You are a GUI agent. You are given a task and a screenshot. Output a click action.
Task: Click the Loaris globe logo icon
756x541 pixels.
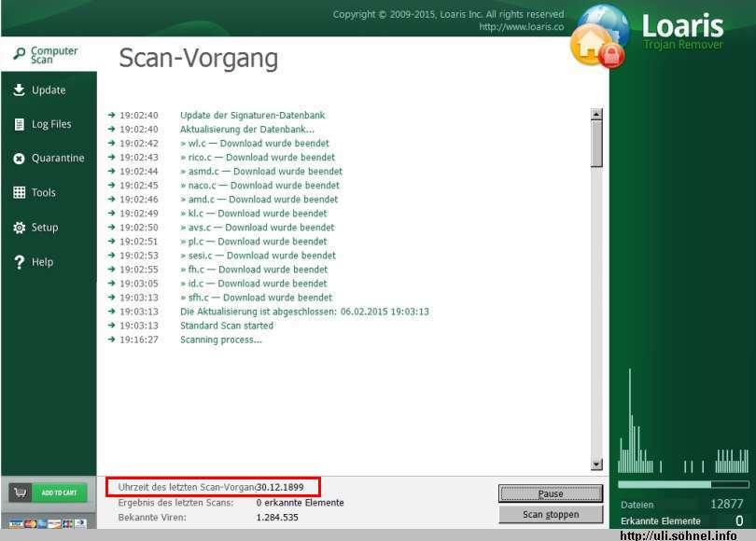(601, 35)
